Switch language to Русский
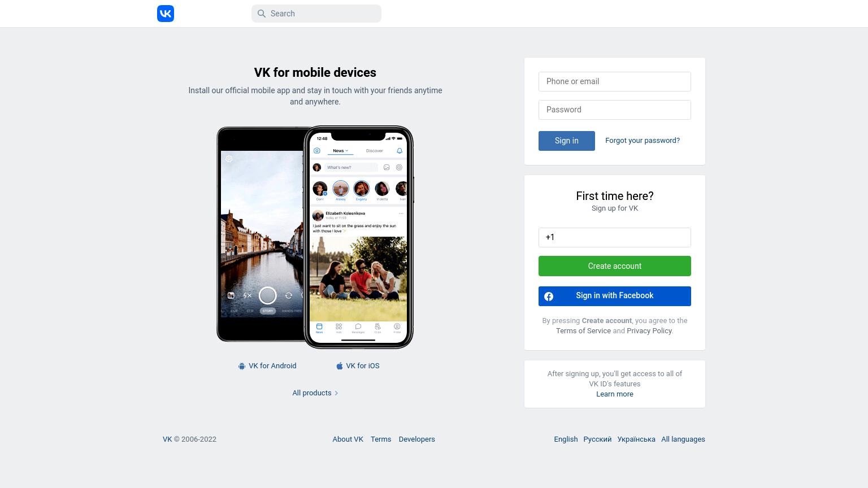This screenshot has height=488, width=868. (x=597, y=439)
